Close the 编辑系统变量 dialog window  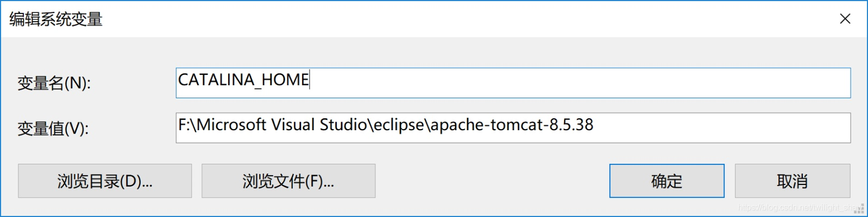pos(845,19)
